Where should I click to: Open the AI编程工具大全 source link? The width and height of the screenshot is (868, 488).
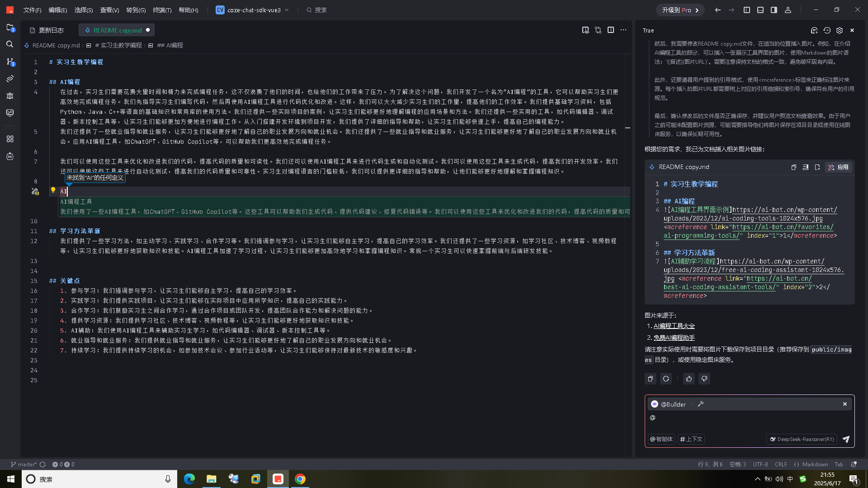pyautogui.click(x=674, y=326)
